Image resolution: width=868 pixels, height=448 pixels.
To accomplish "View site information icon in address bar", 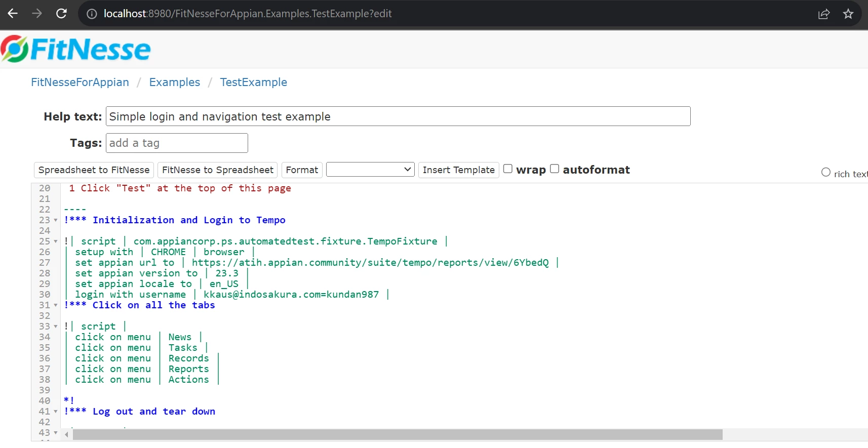I will 92,14.
